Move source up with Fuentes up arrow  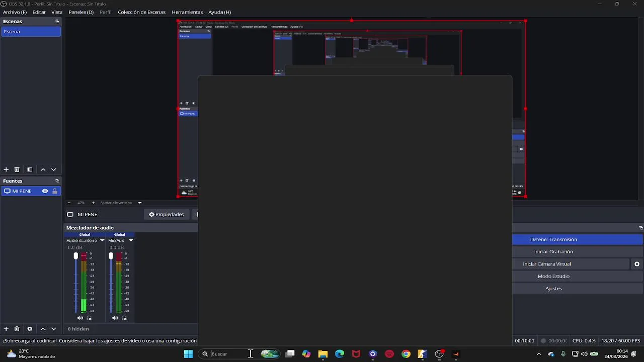point(43,329)
